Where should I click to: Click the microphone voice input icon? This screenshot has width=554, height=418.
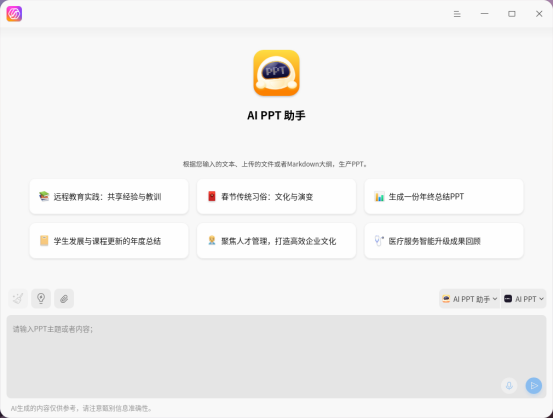(509, 385)
